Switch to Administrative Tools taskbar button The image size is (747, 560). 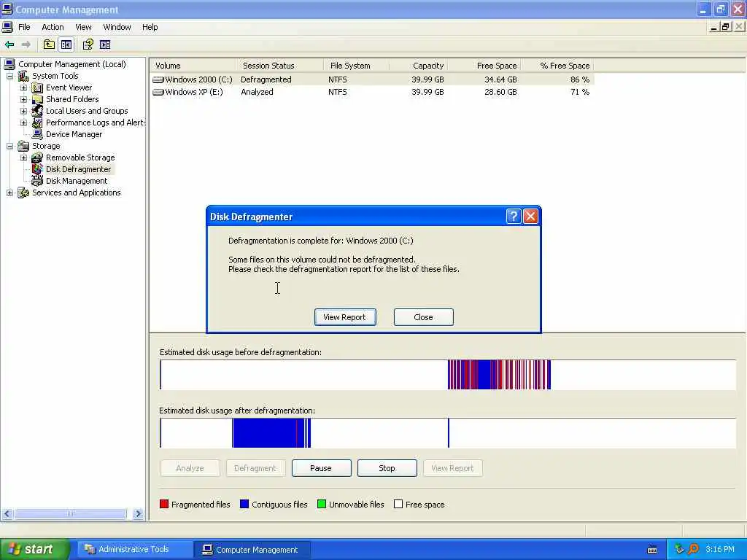[134, 549]
